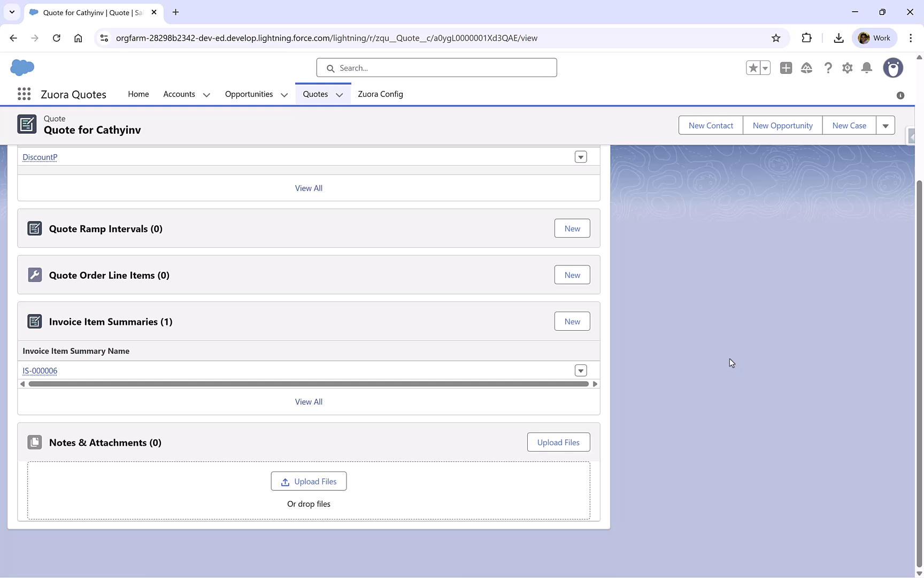Expand the Quotes tab chevron
The image size is (924, 578).
pyautogui.click(x=340, y=95)
